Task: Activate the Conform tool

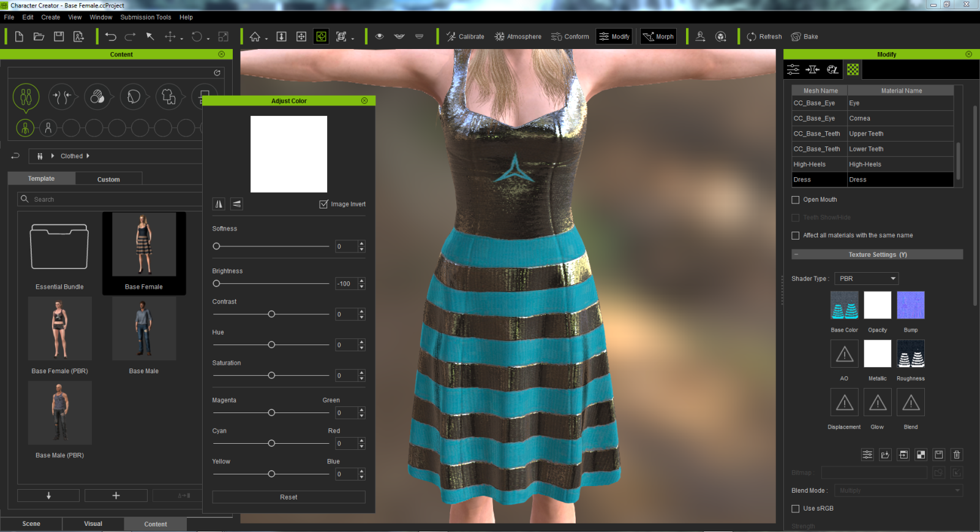Action: (x=570, y=37)
